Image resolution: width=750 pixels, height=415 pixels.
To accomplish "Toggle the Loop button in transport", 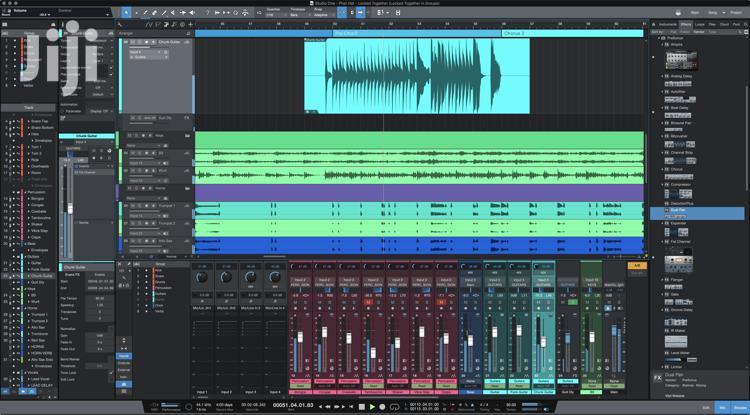I will [x=395, y=407].
